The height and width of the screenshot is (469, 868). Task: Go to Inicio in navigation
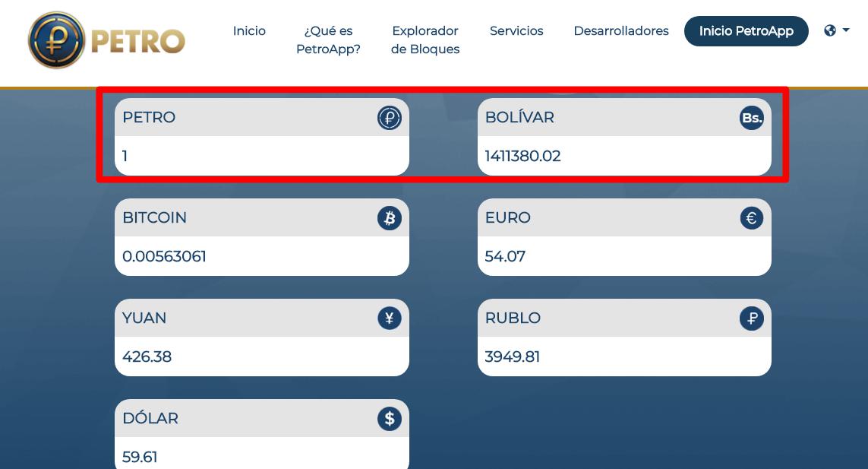click(249, 31)
